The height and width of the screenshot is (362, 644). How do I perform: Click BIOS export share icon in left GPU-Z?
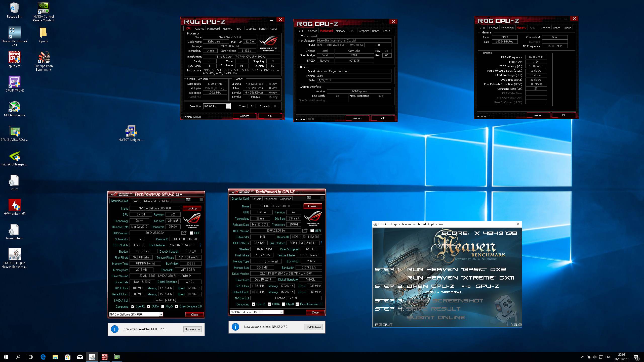pyautogui.click(x=184, y=233)
